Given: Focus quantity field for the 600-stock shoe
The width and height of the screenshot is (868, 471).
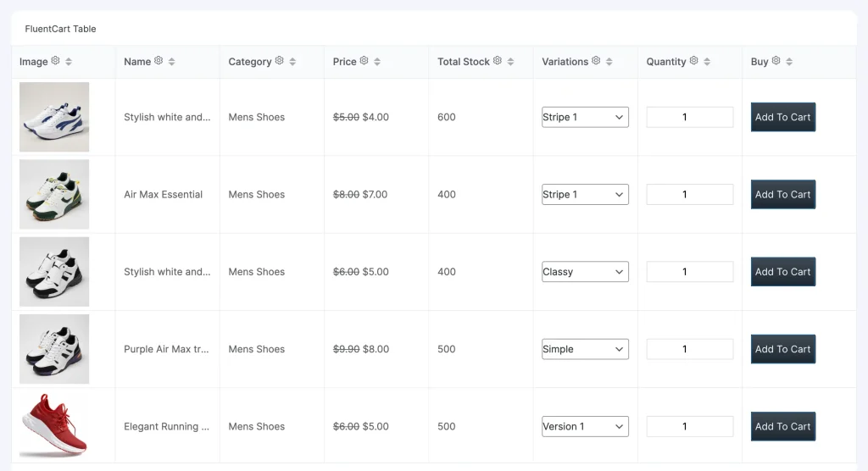Looking at the screenshot, I should click(690, 118).
